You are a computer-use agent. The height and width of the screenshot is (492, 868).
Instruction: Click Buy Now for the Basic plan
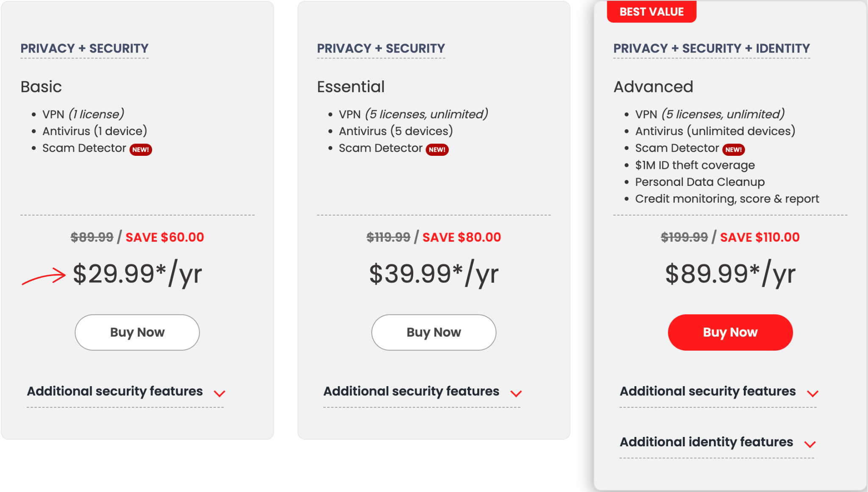tap(136, 332)
